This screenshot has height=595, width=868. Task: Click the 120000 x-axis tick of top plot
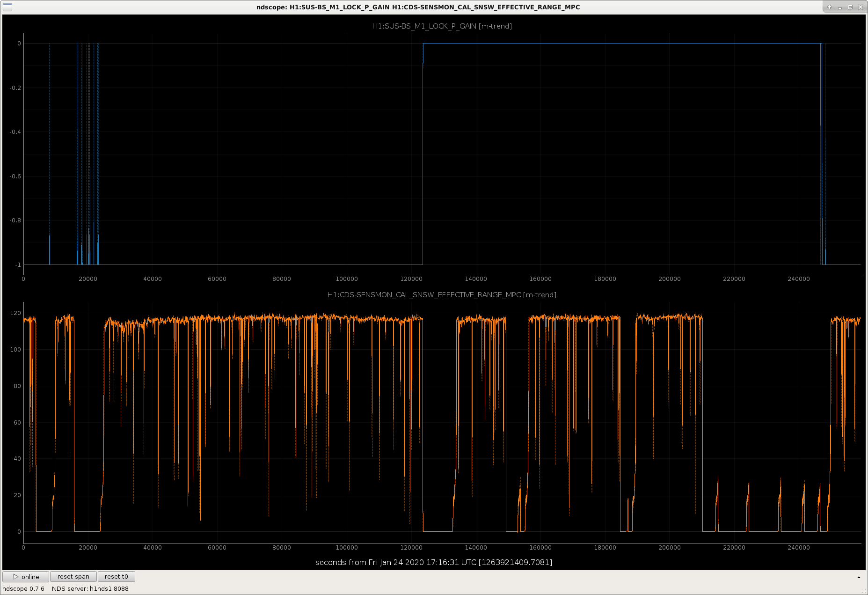pyautogui.click(x=411, y=279)
